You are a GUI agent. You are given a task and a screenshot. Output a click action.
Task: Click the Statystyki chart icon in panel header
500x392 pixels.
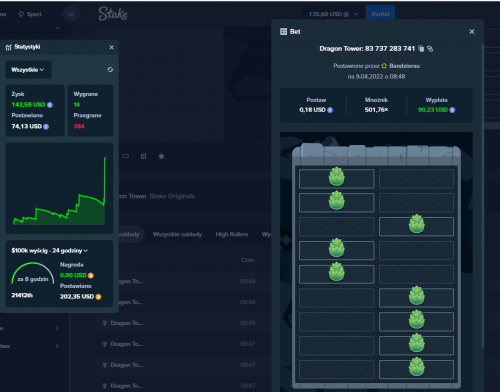[x=8, y=47]
